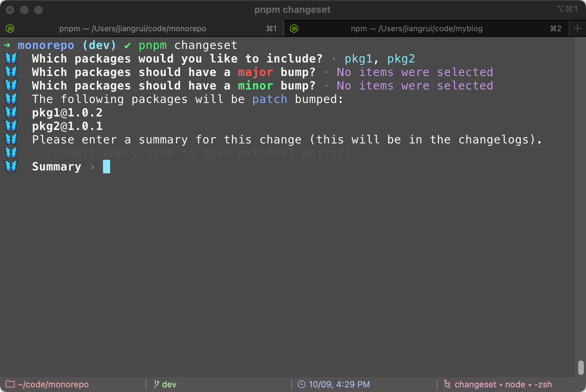Click the green prompt arrow
The width and height of the screenshot is (586, 392).
(x=7, y=45)
